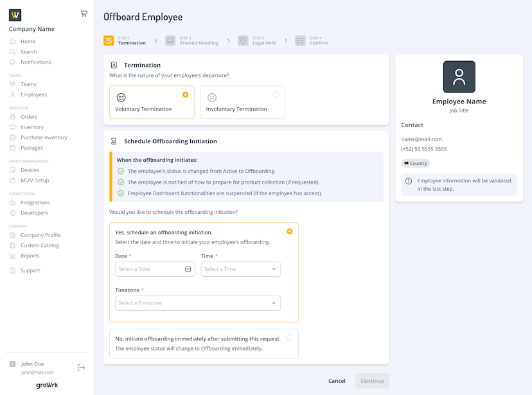The height and width of the screenshot is (395, 532).
Task: Click the logout icon beside John Doe
Action: click(81, 368)
